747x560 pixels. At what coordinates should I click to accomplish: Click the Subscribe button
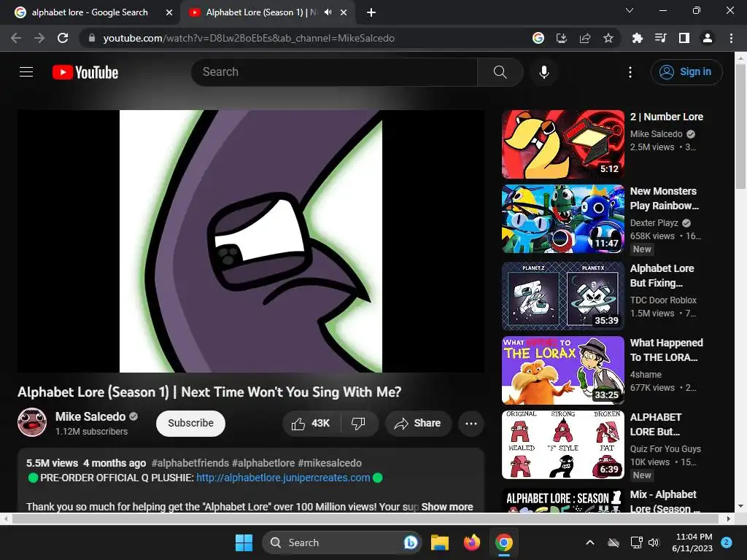190,424
